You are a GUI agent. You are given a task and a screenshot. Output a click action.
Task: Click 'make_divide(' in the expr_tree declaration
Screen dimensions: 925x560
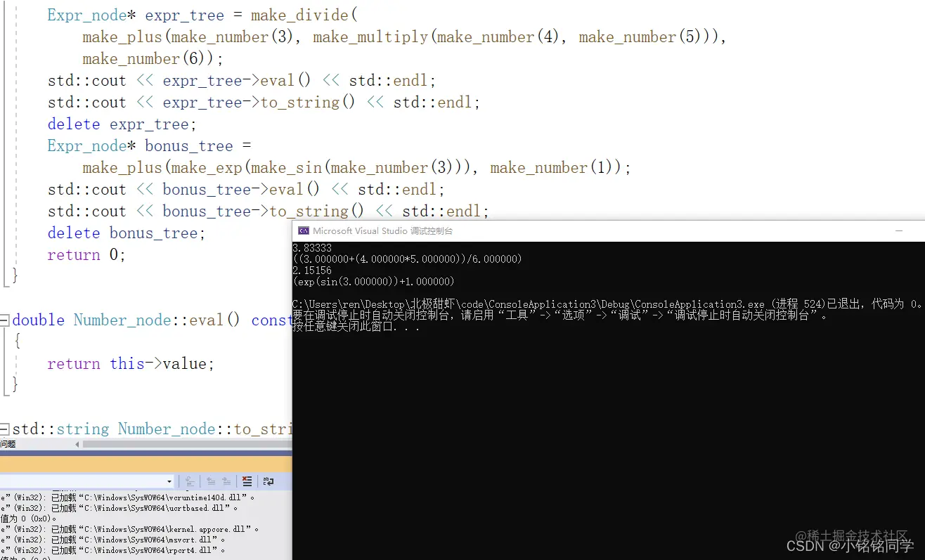pos(304,15)
